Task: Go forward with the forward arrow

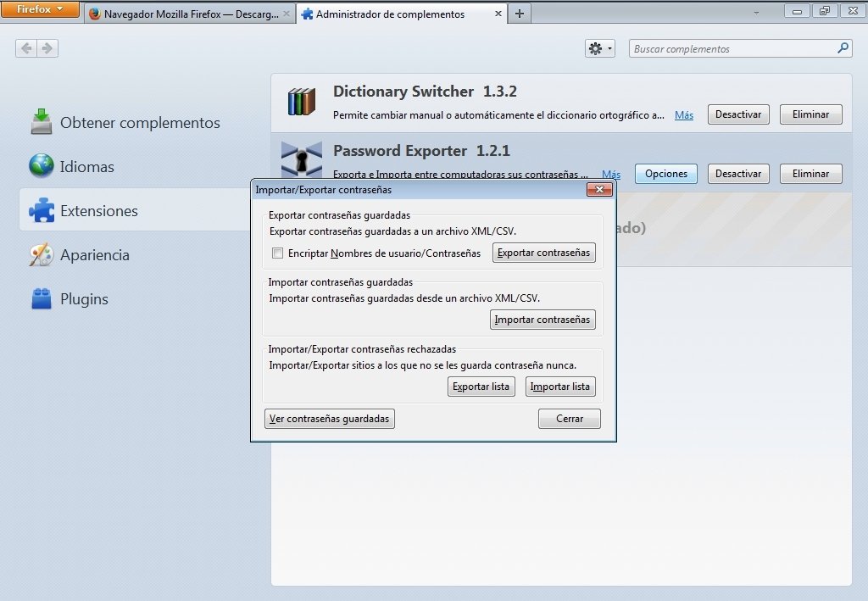Action: point(47,48)
